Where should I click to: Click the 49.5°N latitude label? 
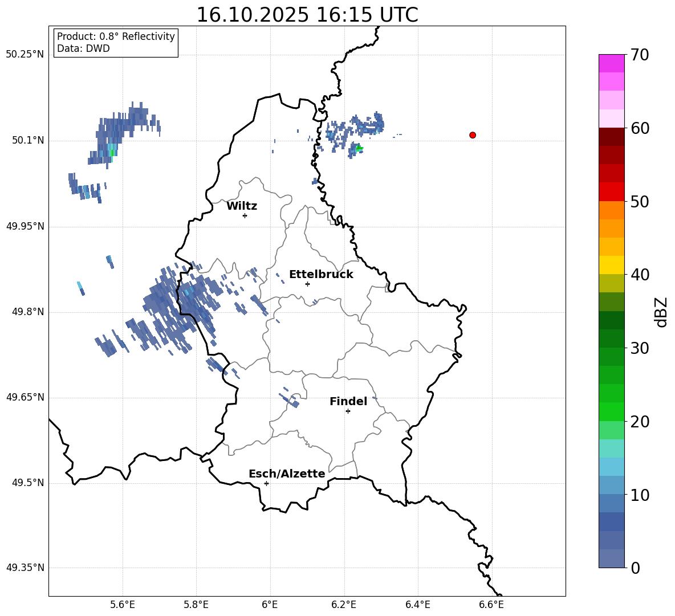[28, 483]
